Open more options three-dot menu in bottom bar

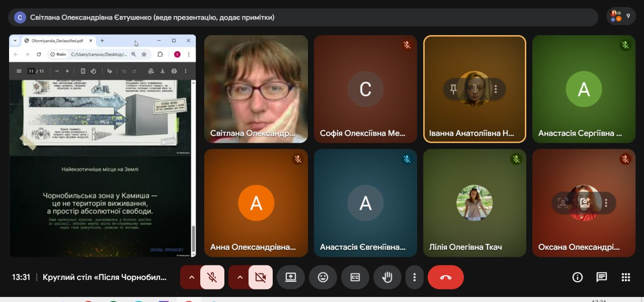[x=414, y=277]
